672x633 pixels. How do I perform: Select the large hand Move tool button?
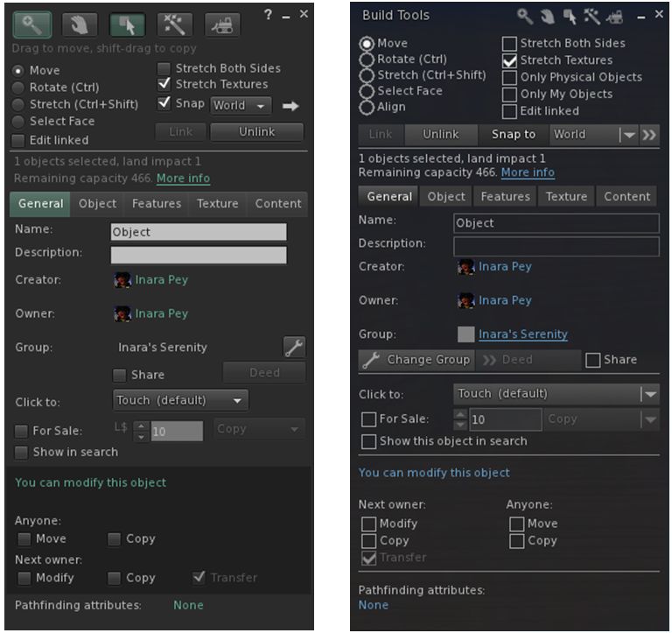[x=80, y=25]
